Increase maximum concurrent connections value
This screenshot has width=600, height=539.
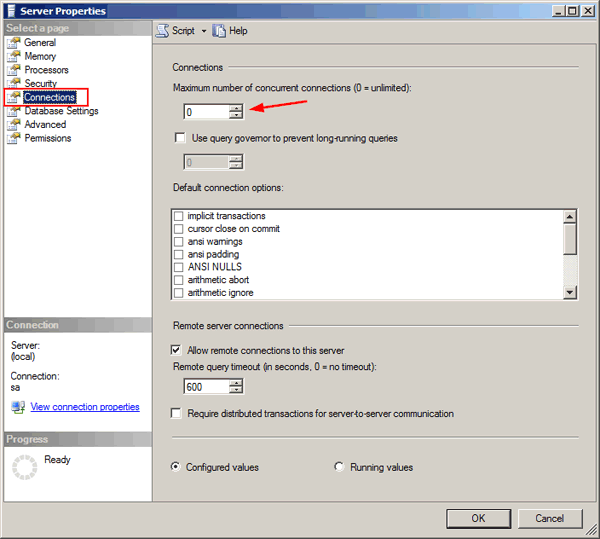[x=236, y=108]
